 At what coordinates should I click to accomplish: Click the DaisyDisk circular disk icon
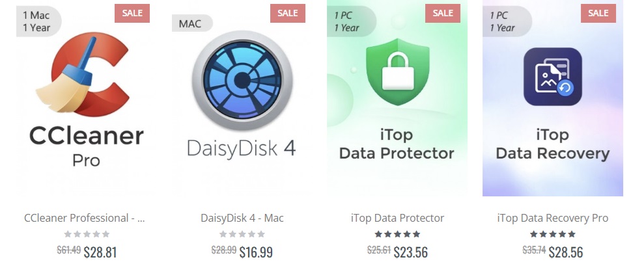tap(242, 80)
